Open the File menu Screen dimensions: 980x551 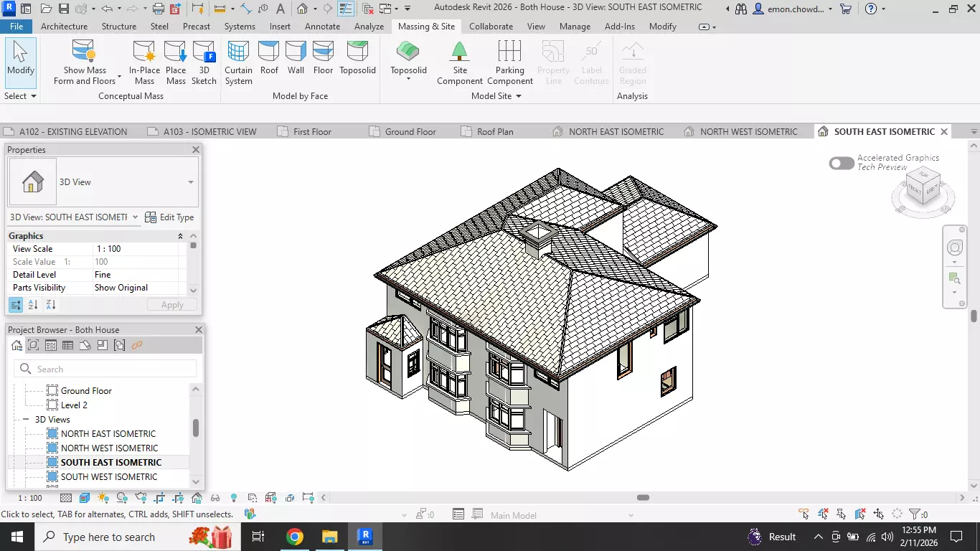pyautogui.click(x=17, y=27)
